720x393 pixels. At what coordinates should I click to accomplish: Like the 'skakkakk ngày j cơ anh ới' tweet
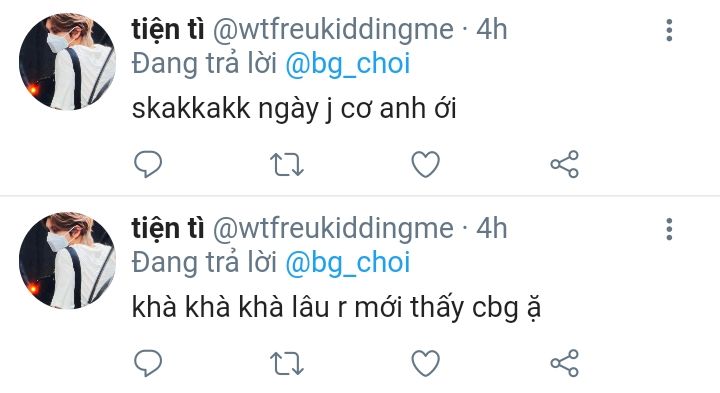[x=426, y=164]
